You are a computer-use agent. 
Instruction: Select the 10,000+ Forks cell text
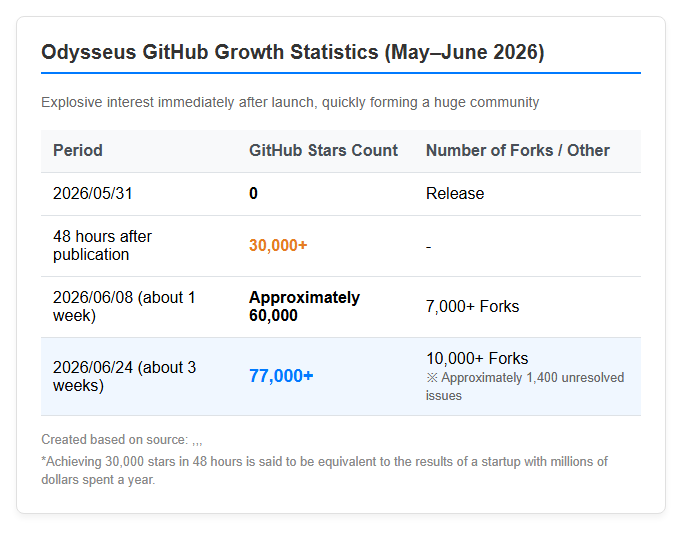[477, 359]
